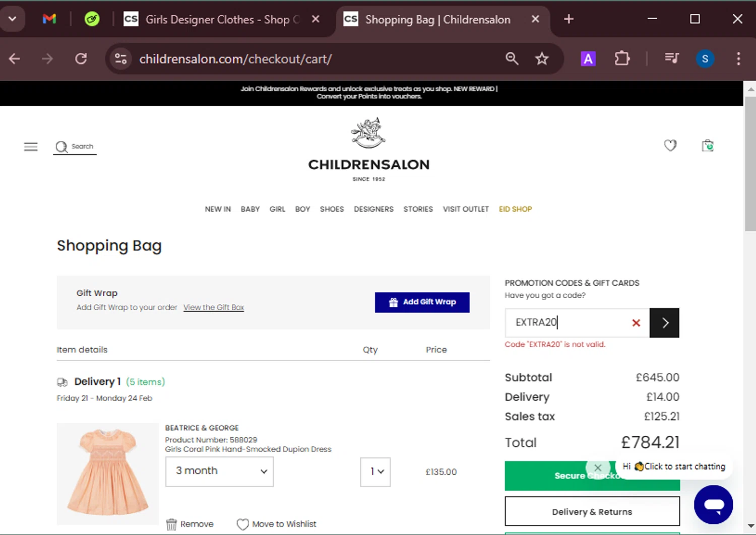Expand the tab search dropdown arrow

[x=12, y=19]
